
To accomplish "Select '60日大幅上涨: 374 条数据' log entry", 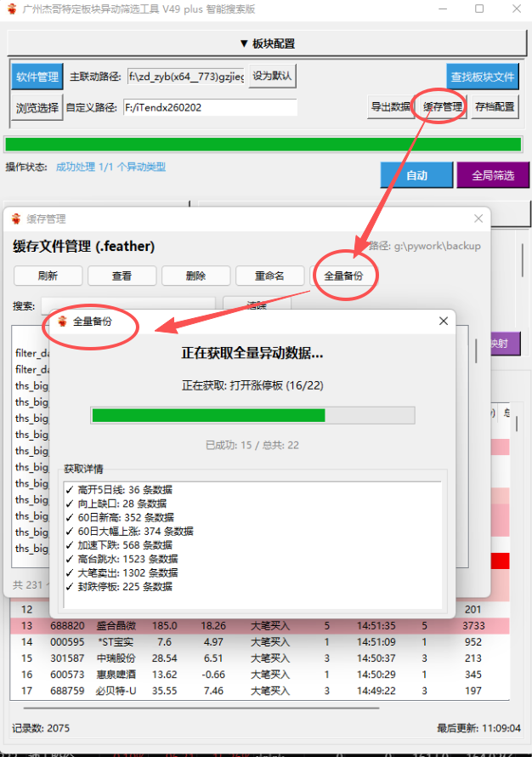I will pos(129,531).
